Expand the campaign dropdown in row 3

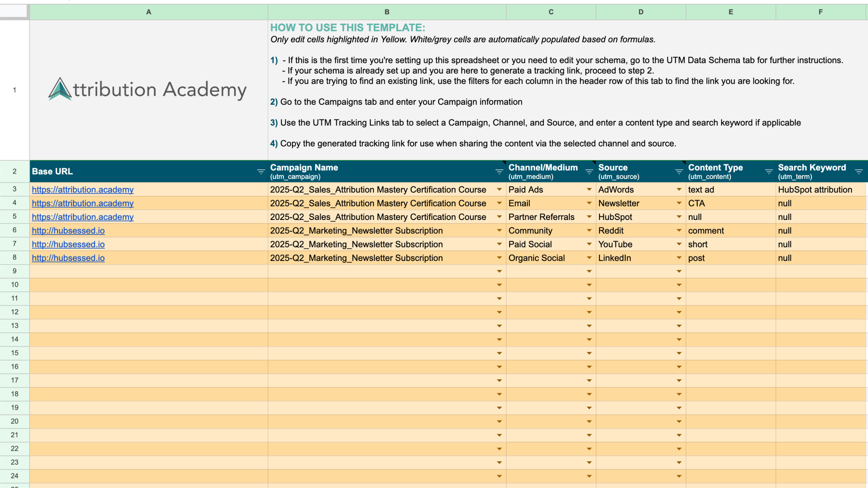coord(499,189)
